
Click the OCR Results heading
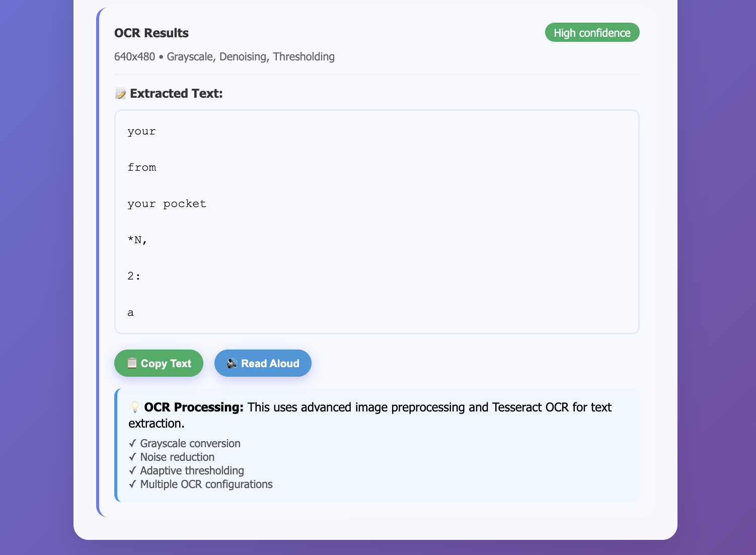point(152,33)
